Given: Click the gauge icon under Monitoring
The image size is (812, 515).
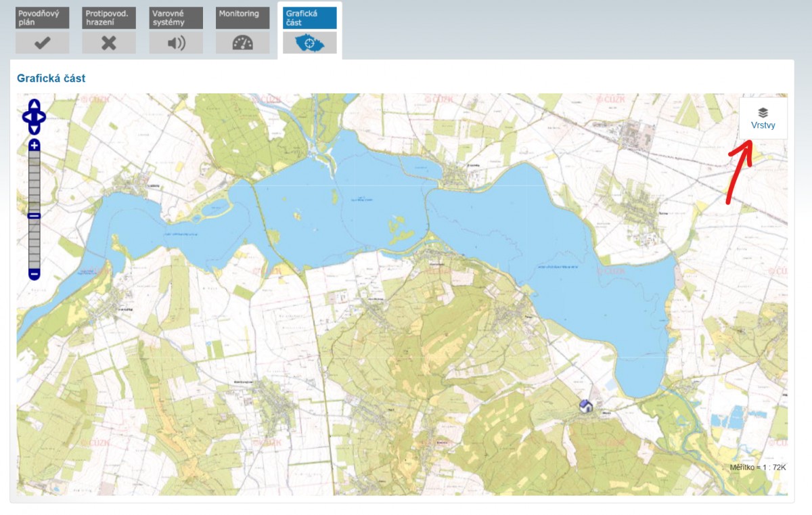Looking at the screenshot, I should click(x=242, y=43).
